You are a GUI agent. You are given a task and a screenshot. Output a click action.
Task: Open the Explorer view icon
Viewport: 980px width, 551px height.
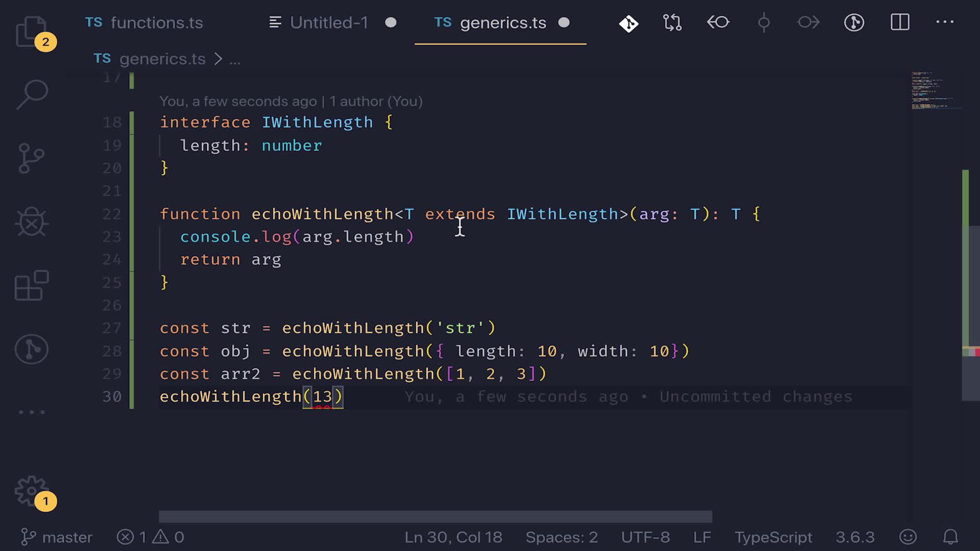click(31, 32)
